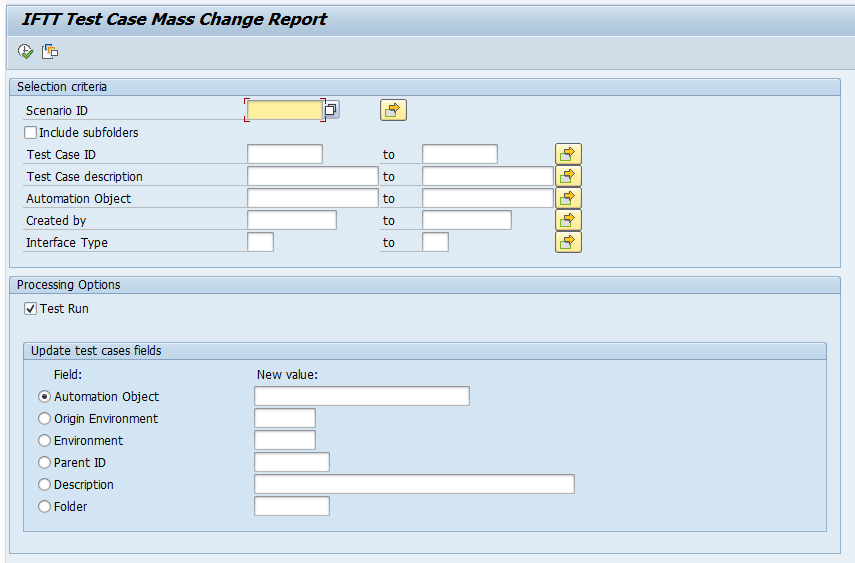Select the Automation Object radio button

45,397
